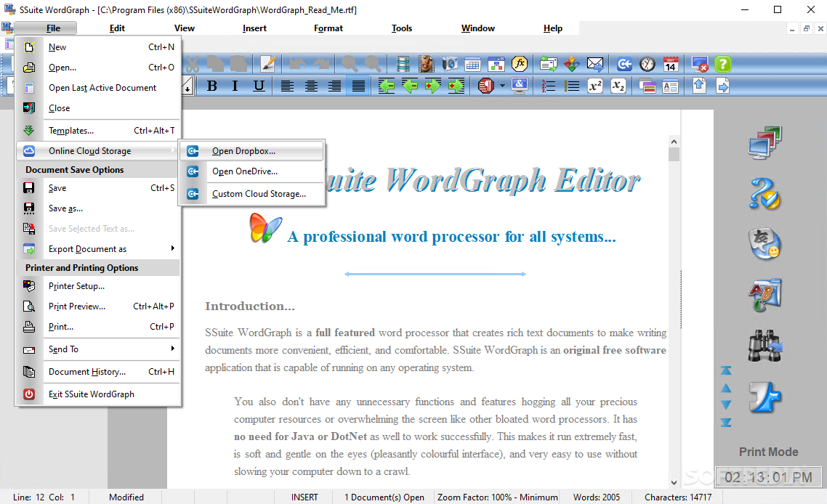Click the Print Mode label
827x504 pixels.
(x=768, y=452)
